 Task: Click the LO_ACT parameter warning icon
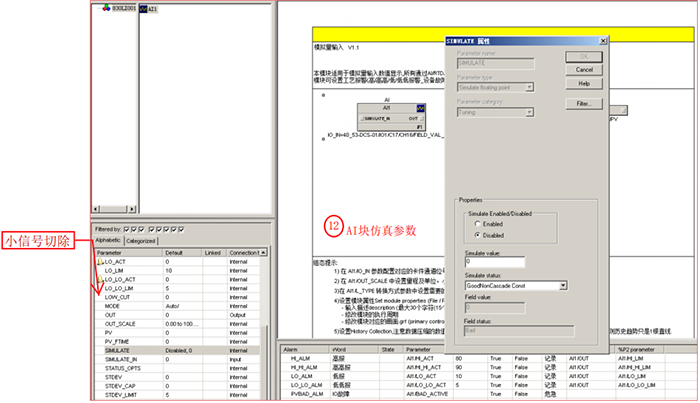coord(100,260)
